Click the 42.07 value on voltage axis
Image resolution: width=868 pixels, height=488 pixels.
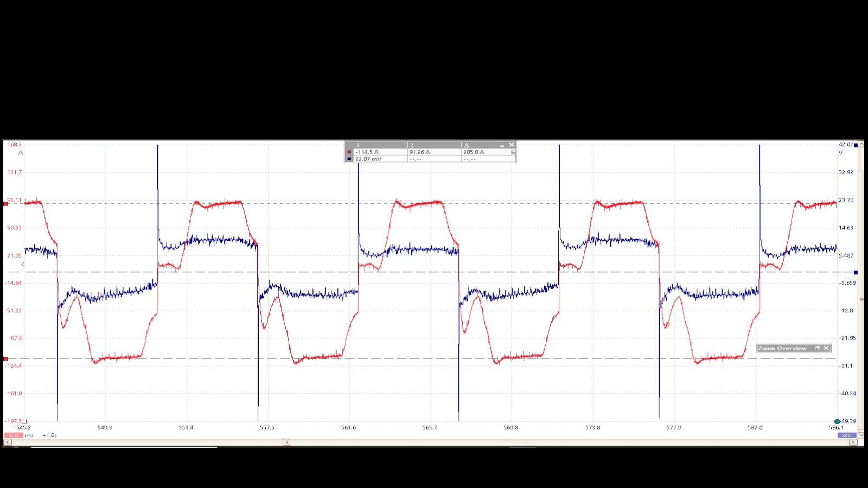pyautogui.click(x=846, y=145)
